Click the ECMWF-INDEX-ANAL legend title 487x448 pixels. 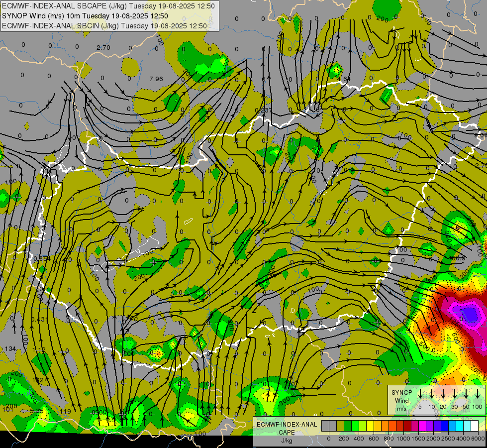point(287,425)
